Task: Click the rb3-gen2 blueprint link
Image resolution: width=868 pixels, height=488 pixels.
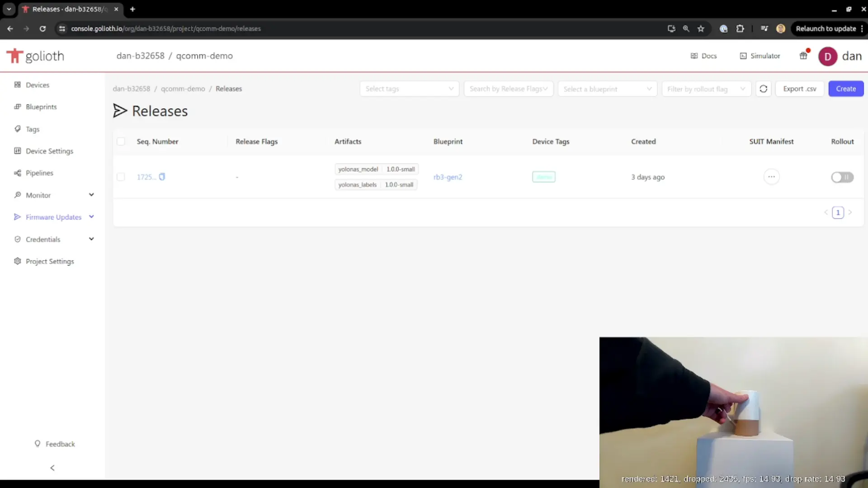Action: 448,176
